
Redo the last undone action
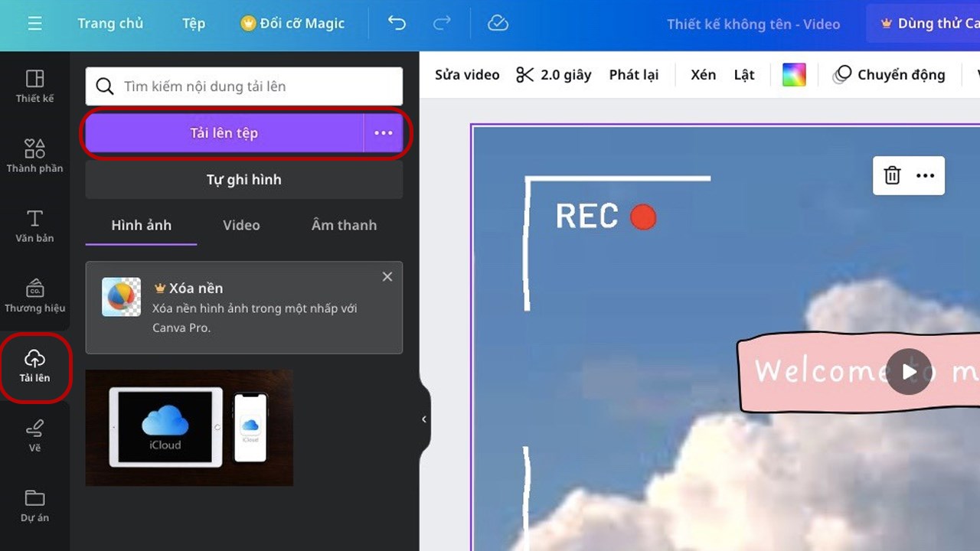pos(442,24)
